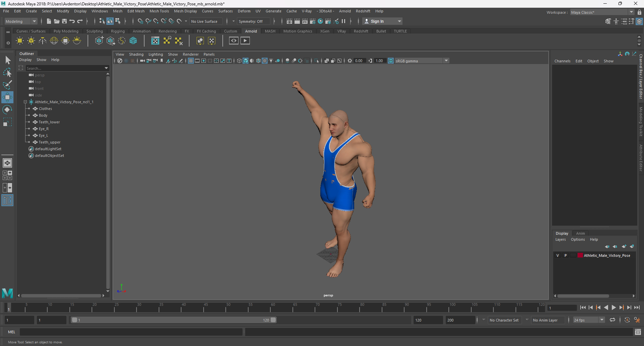Toggle the Outliner panel layout button

pyautogui.click(x=7, y=200)
